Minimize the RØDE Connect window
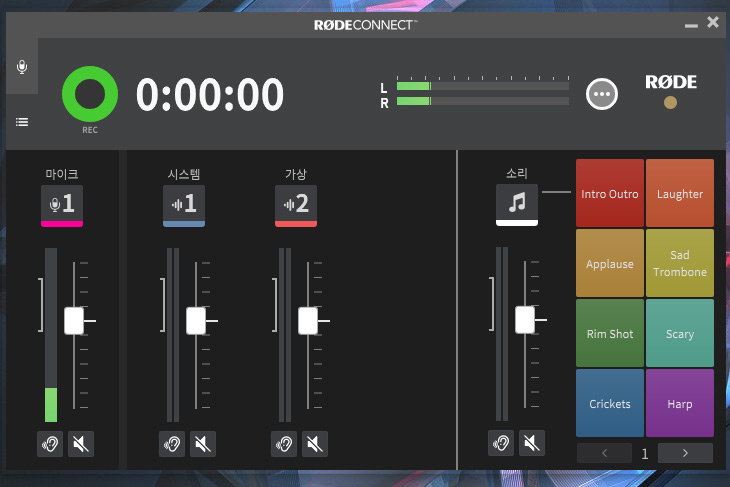730x487 pixels. pos(691,26)
